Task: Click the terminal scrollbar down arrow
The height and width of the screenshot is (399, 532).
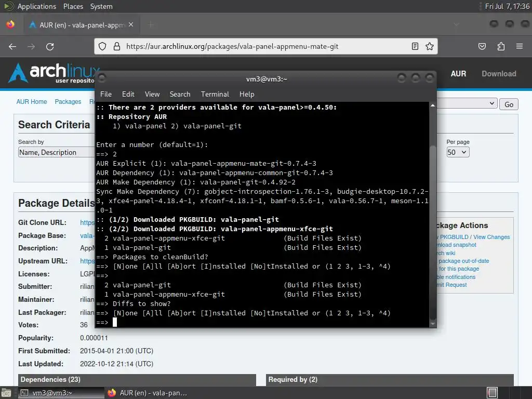Action: point(433,324)
